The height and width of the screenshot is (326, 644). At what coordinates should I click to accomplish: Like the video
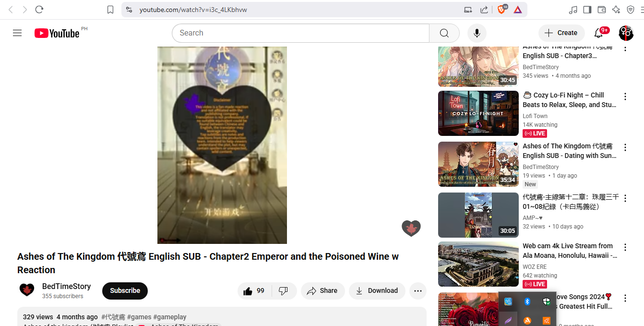(x=254, y=290)
